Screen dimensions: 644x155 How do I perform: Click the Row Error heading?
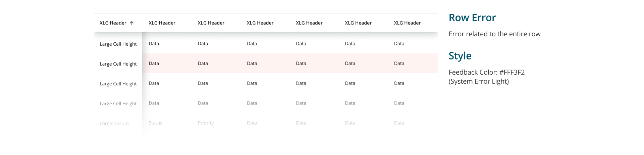click(x=472, y=18)
